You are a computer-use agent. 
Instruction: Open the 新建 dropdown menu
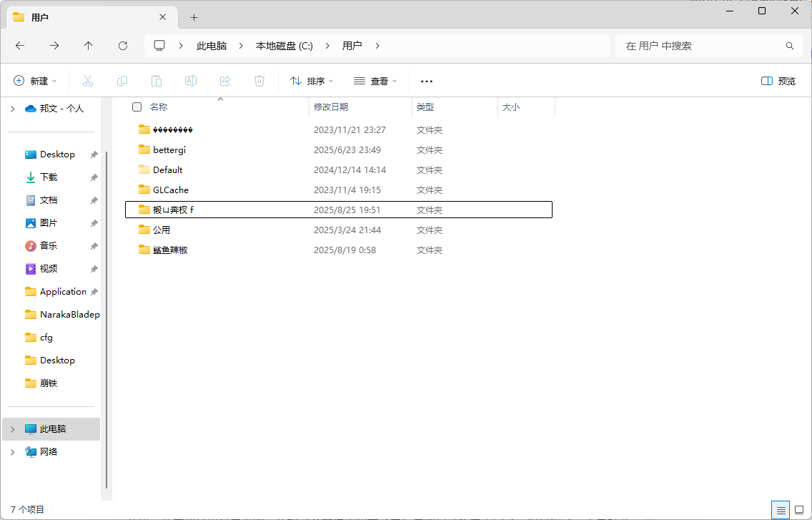[34, 81]
